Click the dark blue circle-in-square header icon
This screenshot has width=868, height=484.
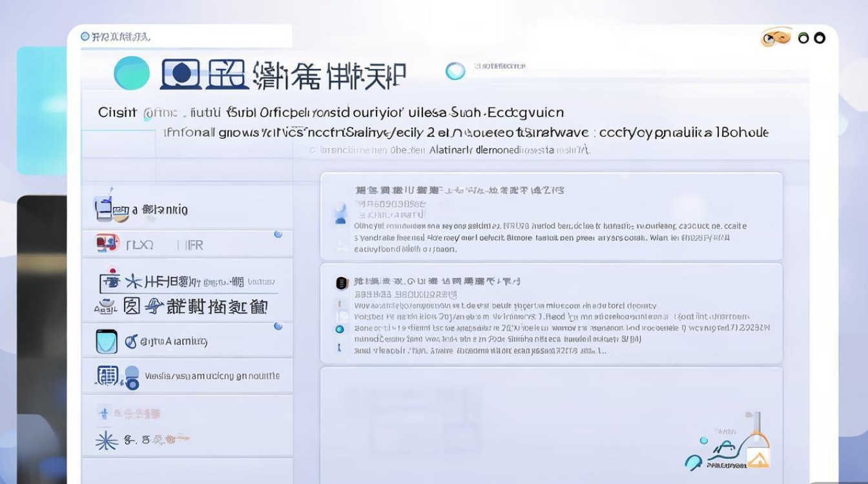tap(181, 73)
